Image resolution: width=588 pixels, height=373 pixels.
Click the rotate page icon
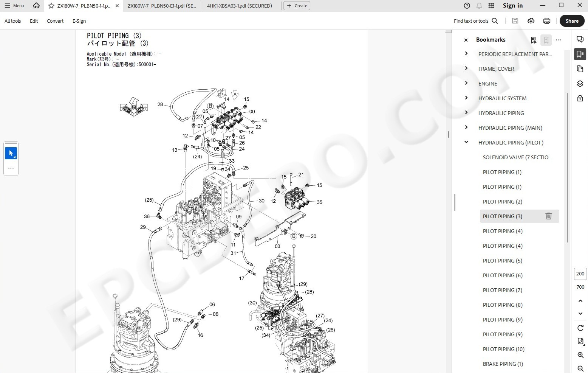tap(580, 328)
